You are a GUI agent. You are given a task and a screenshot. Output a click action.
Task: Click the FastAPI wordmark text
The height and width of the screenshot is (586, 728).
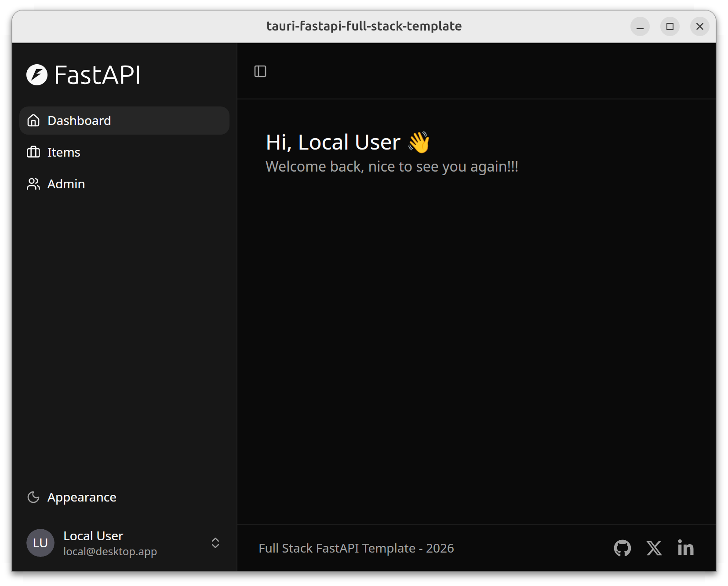pyautogui.click(x=97, y=75)
